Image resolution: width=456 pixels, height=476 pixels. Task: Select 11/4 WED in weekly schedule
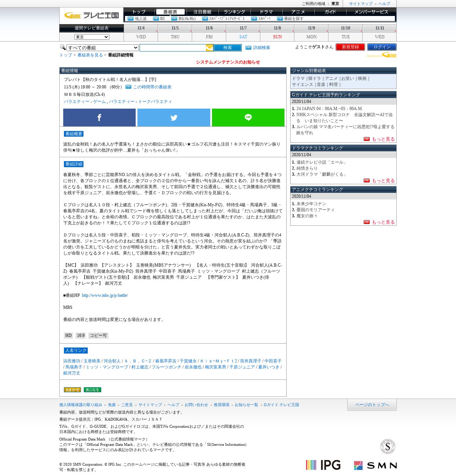141,32
